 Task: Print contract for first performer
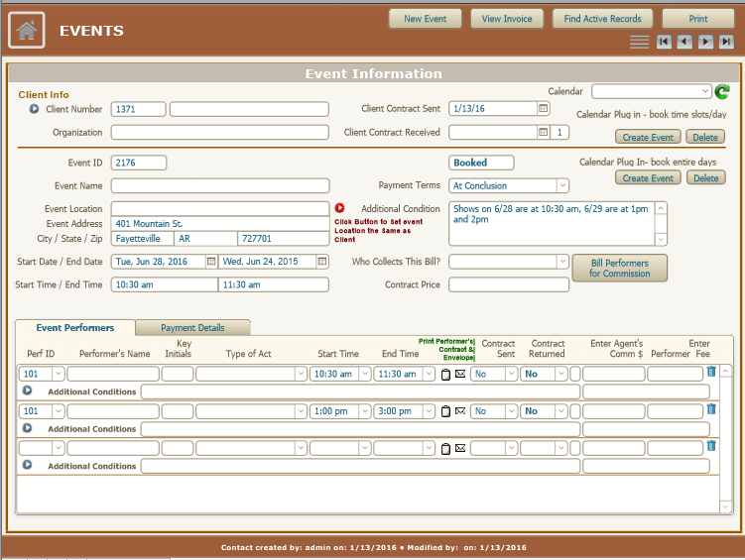coord(445,375)
